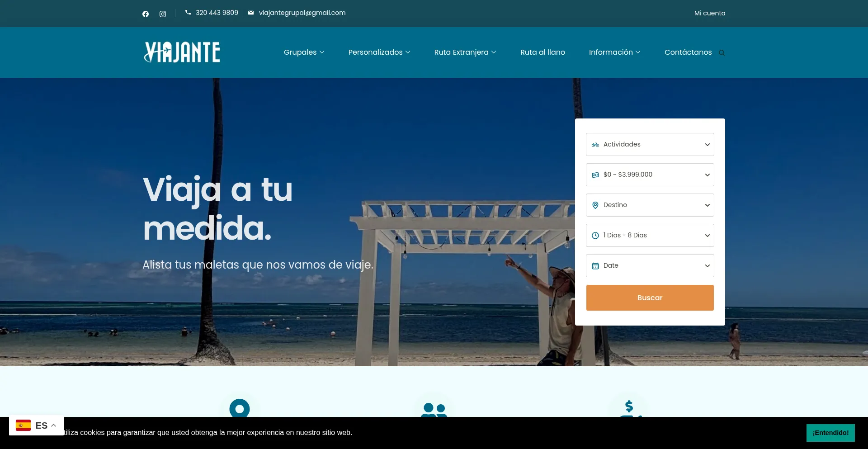Open the Ruta Extranjera menu

coord(465,52)
